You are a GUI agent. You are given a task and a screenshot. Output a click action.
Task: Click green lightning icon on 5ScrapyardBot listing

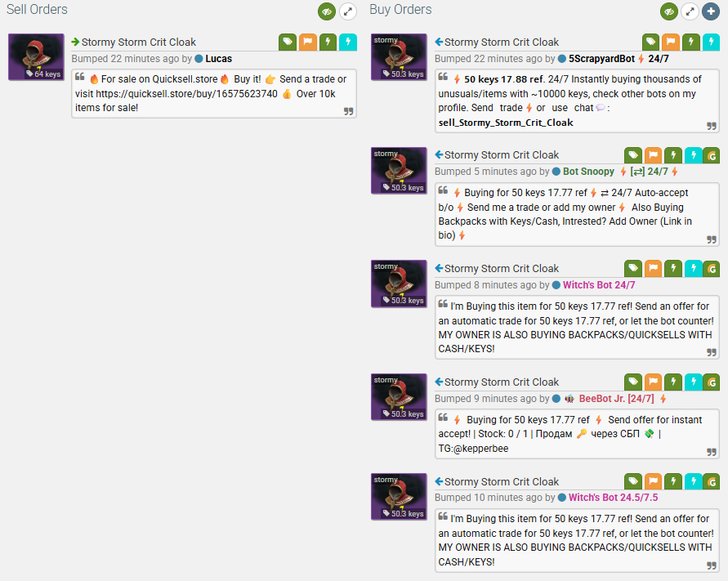click(x=691, y=42)
